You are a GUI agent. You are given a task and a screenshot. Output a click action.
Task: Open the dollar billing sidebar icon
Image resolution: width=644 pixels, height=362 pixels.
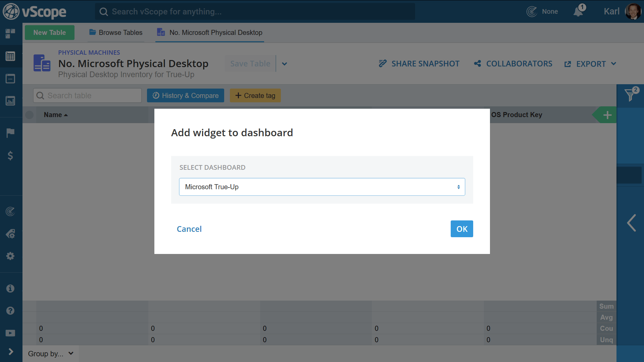[10, 156]
